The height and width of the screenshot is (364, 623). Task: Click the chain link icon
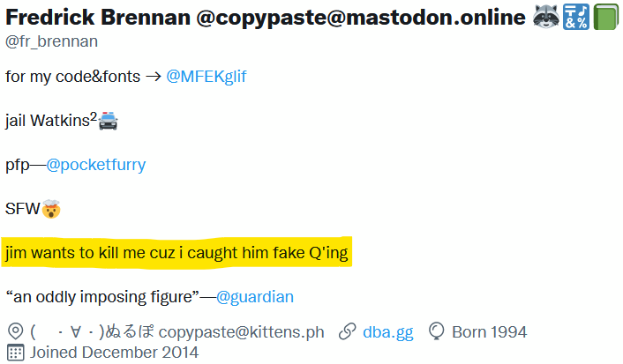348,331
